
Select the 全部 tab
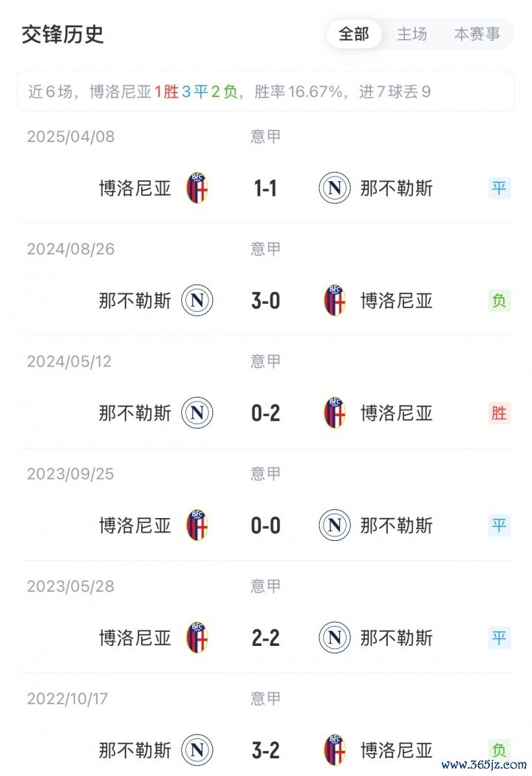point(354,34)
